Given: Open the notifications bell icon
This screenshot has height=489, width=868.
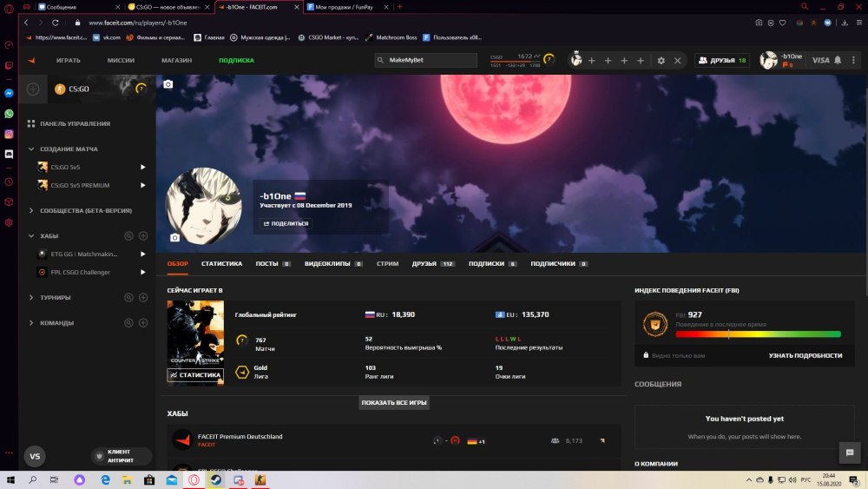Looking at the screenshot, I should click(838, 60).
